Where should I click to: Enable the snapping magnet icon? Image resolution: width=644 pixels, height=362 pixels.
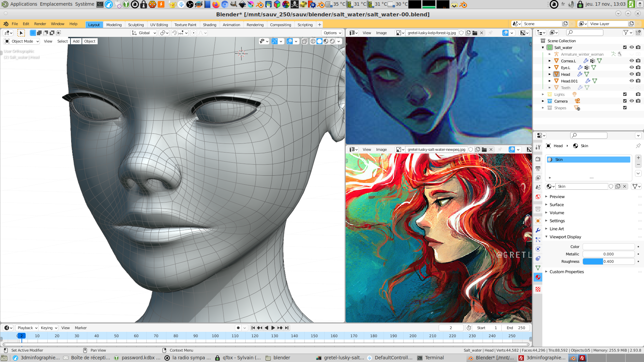tap(174, 33)
